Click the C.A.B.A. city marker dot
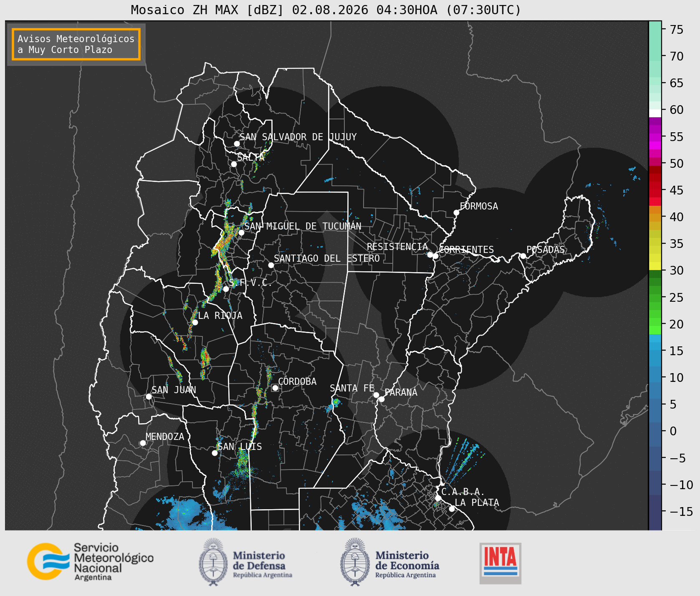700x596 pixels. [438, 498]
